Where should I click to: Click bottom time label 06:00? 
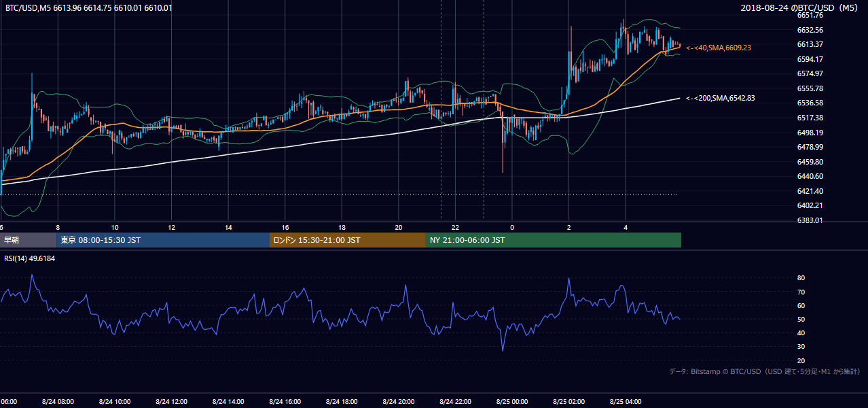pyautogui.click(x=8, y=401)
